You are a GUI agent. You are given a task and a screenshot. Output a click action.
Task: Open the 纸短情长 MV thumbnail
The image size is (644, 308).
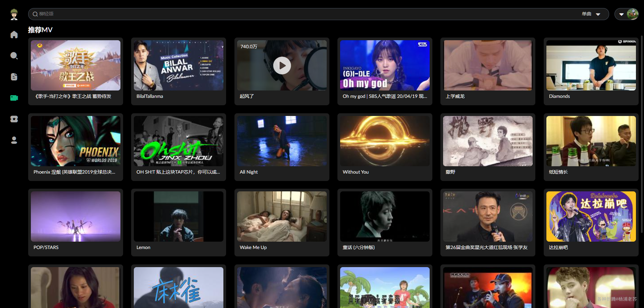click(591, 141)
